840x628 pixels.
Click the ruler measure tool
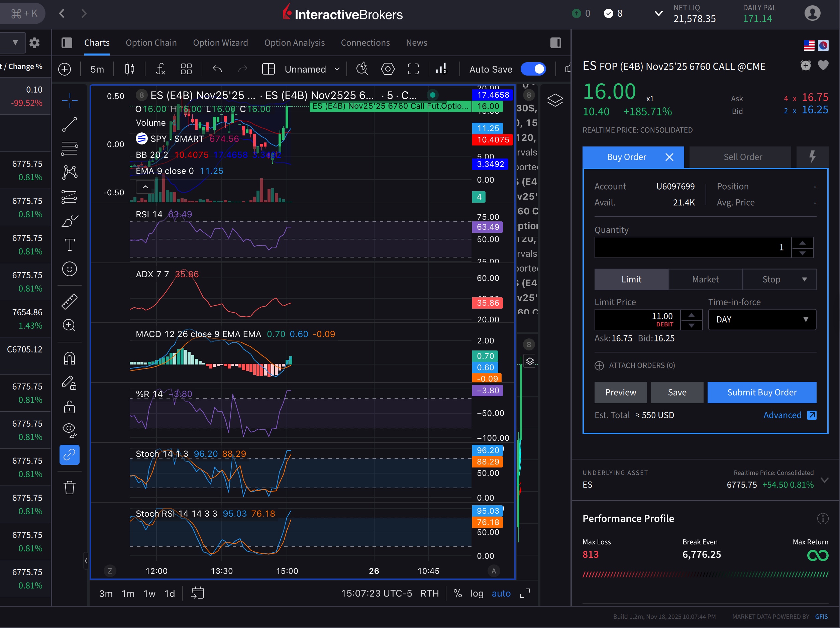70,302
